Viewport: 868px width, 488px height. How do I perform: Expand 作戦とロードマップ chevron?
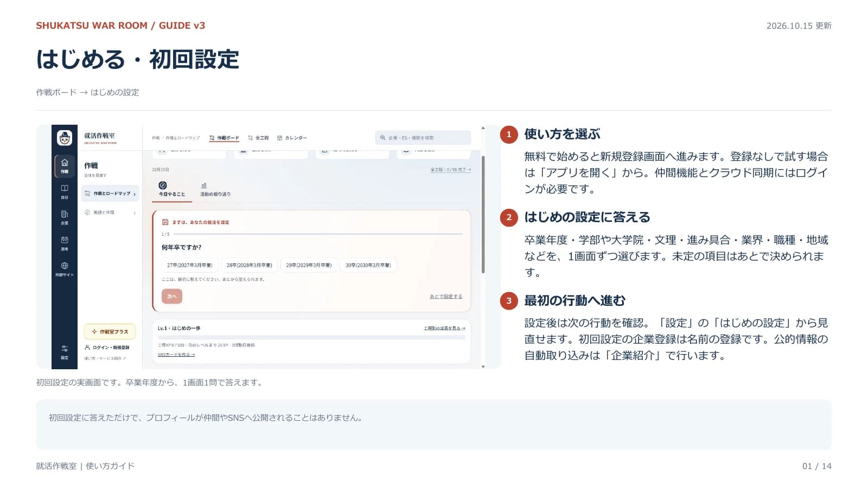point(135,194)
